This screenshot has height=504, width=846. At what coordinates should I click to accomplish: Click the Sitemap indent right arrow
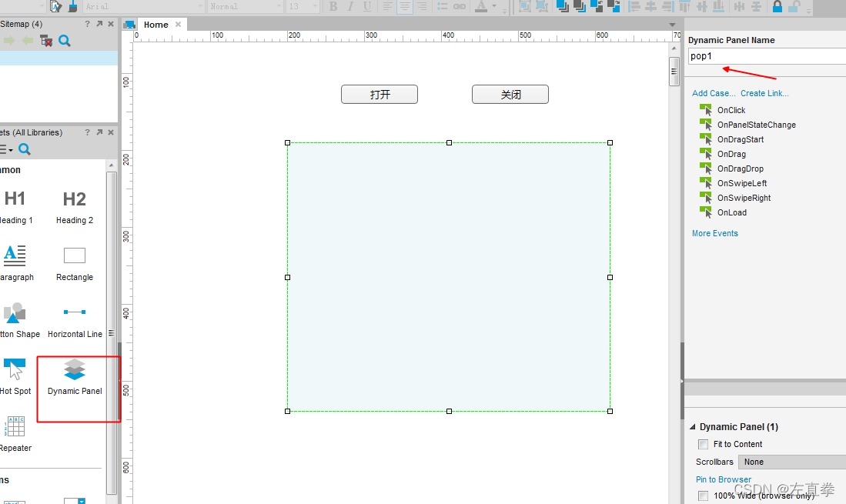point(9,41)
